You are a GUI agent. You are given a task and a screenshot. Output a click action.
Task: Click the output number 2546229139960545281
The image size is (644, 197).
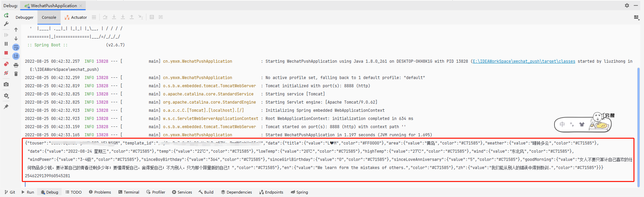(x=47, y=176)
